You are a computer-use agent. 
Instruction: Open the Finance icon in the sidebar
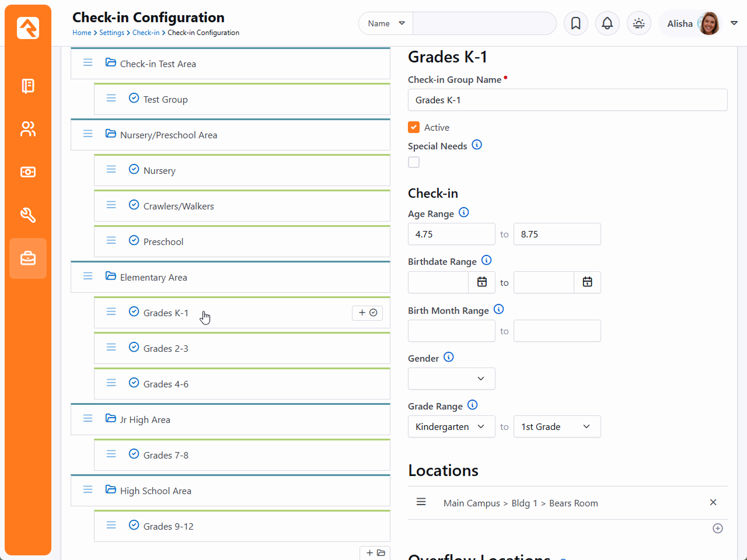click(x=28, y=172)
